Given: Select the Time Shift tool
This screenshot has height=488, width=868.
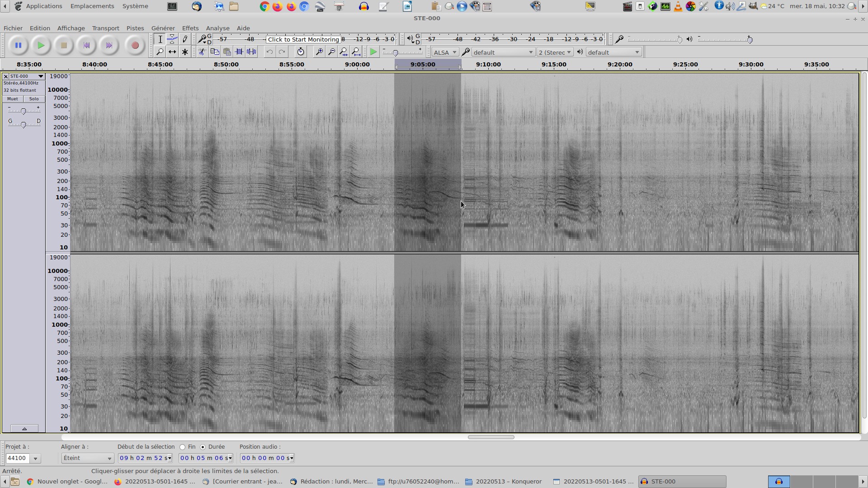Looking at the screenshot, I should pyautogui.click(x=172, y=52).
